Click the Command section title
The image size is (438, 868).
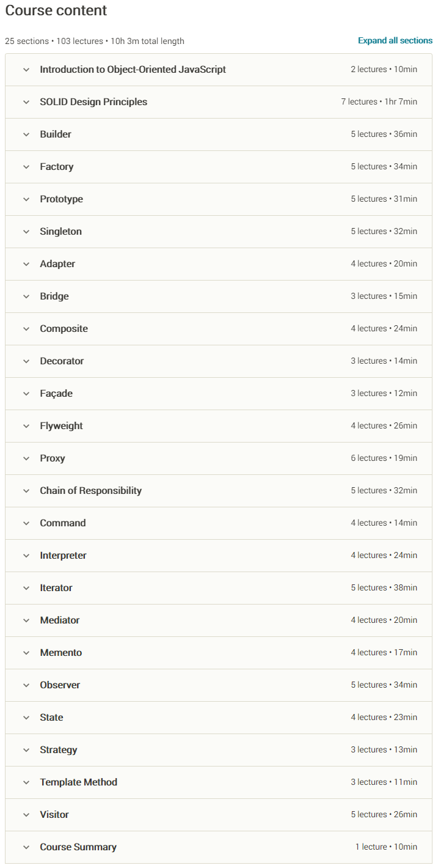(63, 523)
